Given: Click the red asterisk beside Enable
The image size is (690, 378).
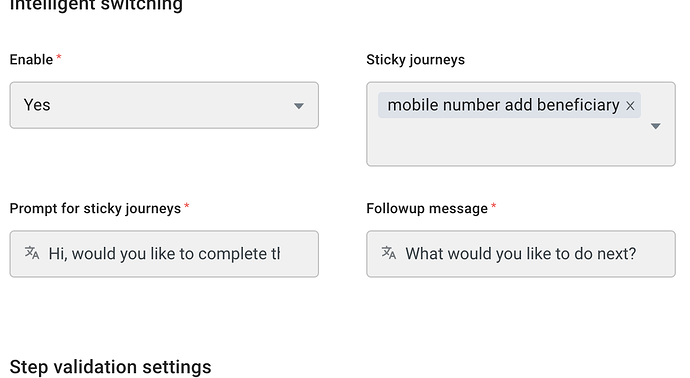Looking at the screenshot, I should pyautogui.click(x=59, y=57).
